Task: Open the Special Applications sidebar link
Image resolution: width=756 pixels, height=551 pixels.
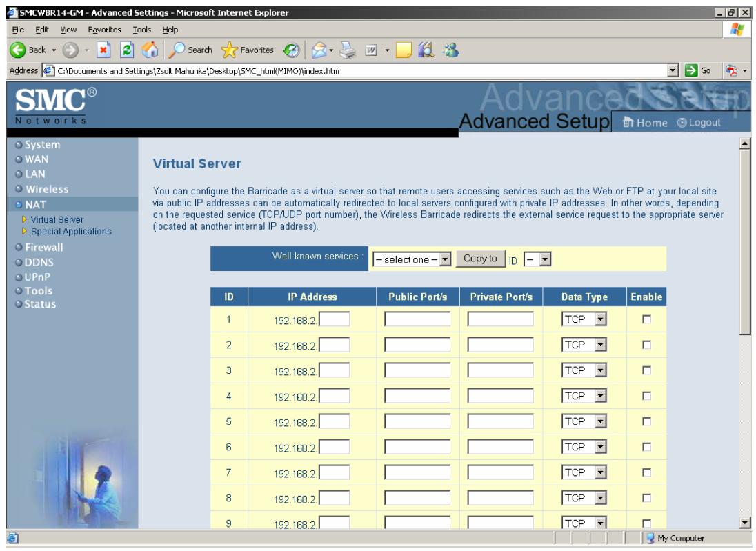Action: click(71, 232)
